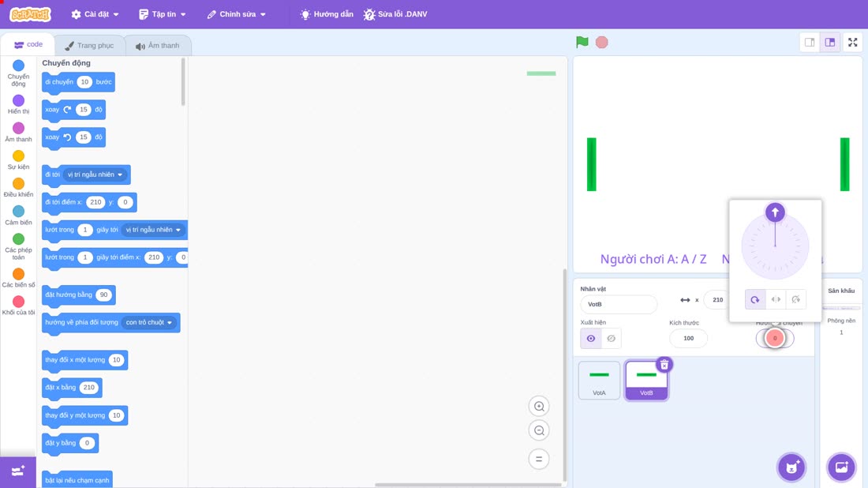Viewport: 868px width, 488px height.
Task: Open the add extension button
Action: coord(17,472)
